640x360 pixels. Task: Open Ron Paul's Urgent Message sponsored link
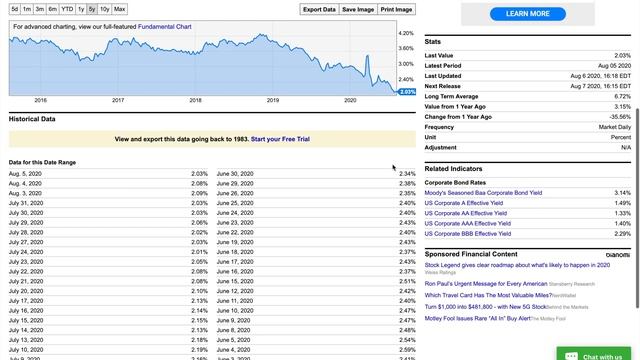click(x=486, y=284)
